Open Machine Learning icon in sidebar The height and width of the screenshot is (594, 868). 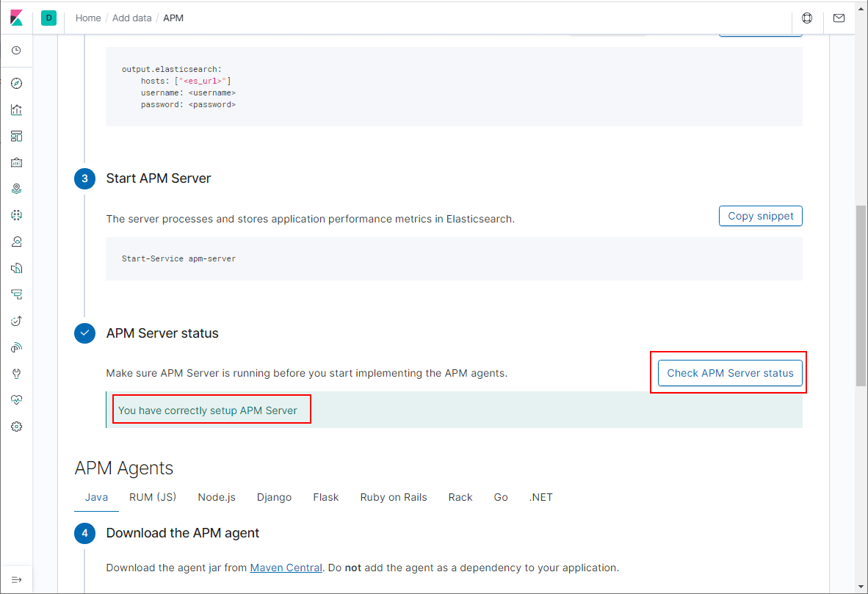click(17, 215)
